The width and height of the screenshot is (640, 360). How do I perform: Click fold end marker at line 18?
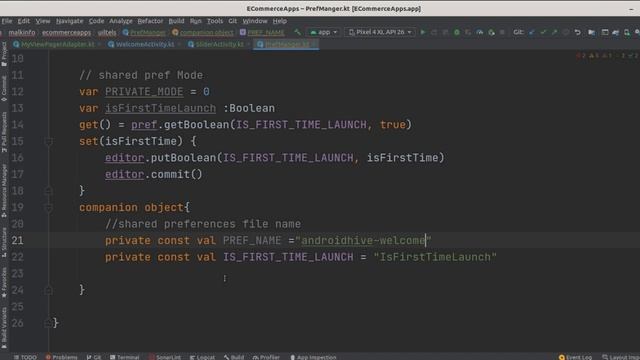[x=49, y=191]
